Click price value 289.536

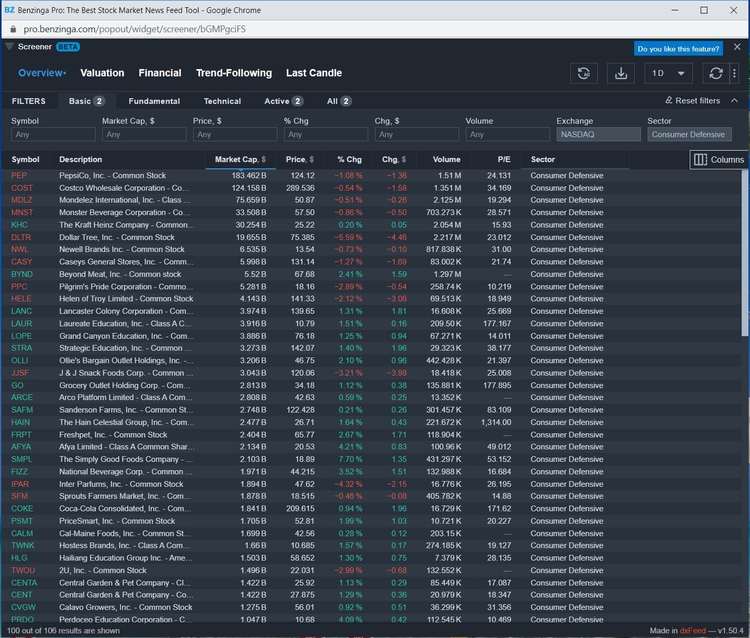click(300, 188)
